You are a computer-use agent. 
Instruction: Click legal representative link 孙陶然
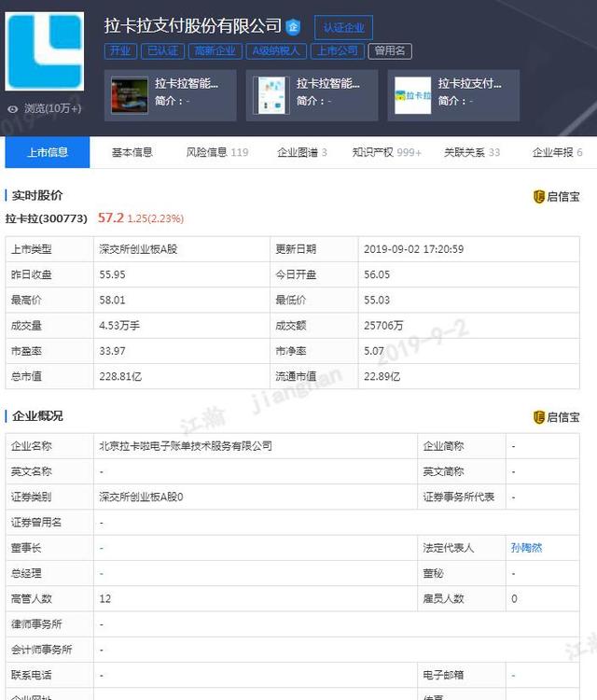coord(526,548)
